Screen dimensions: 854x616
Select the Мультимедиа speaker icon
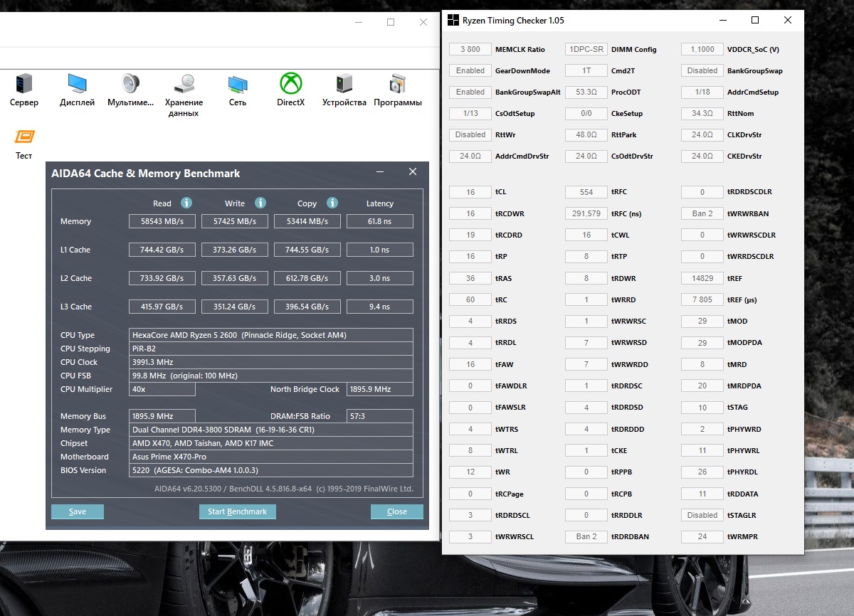130,85
